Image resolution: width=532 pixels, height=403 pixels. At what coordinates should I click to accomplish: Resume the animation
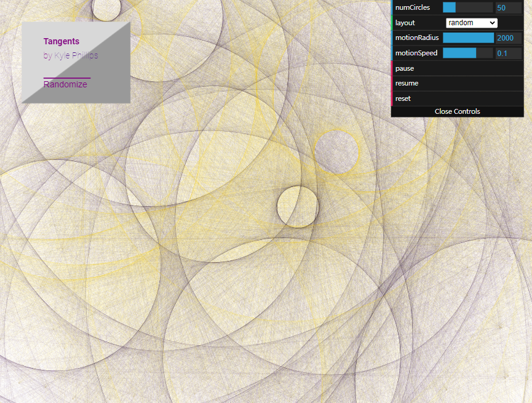pyautogui.click(x=458, y=83)
